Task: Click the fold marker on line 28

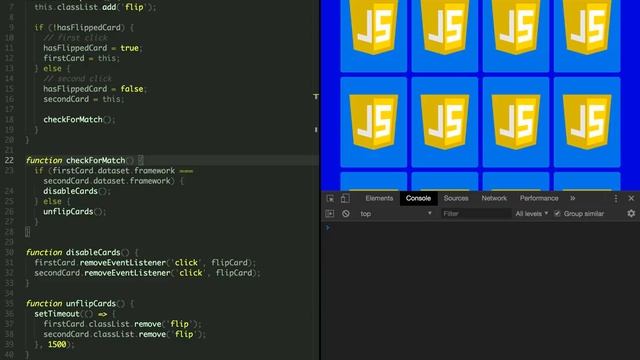Action: pyautogui.click(x=27, y=232)
